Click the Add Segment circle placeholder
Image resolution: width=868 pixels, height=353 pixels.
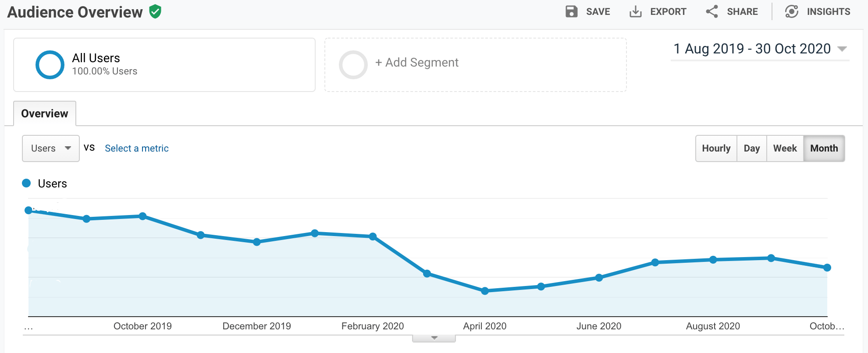353,65
